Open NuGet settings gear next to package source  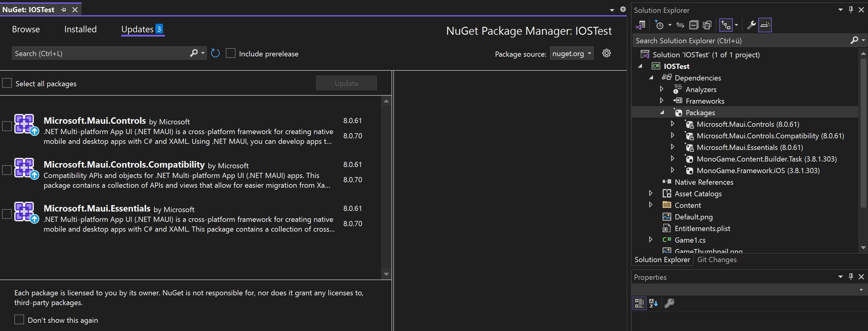pyautogui.click(x=607, y=53)
